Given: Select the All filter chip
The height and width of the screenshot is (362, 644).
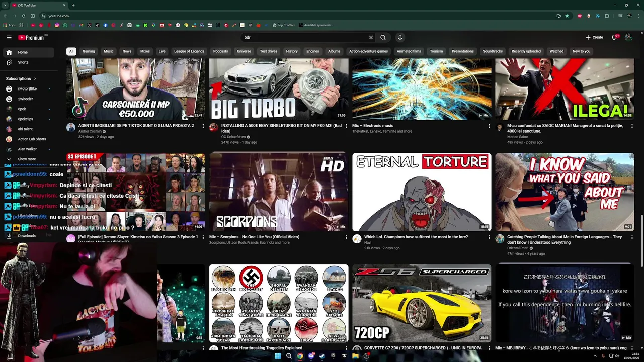Looking at the screenshot, I should point(71,51).
